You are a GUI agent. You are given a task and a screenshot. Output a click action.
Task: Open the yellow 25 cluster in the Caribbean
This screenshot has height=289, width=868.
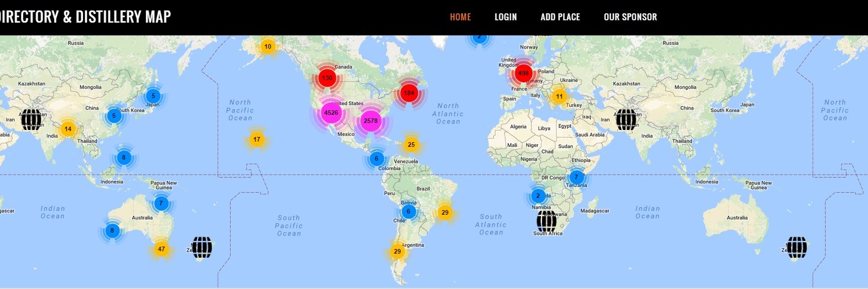411,144
